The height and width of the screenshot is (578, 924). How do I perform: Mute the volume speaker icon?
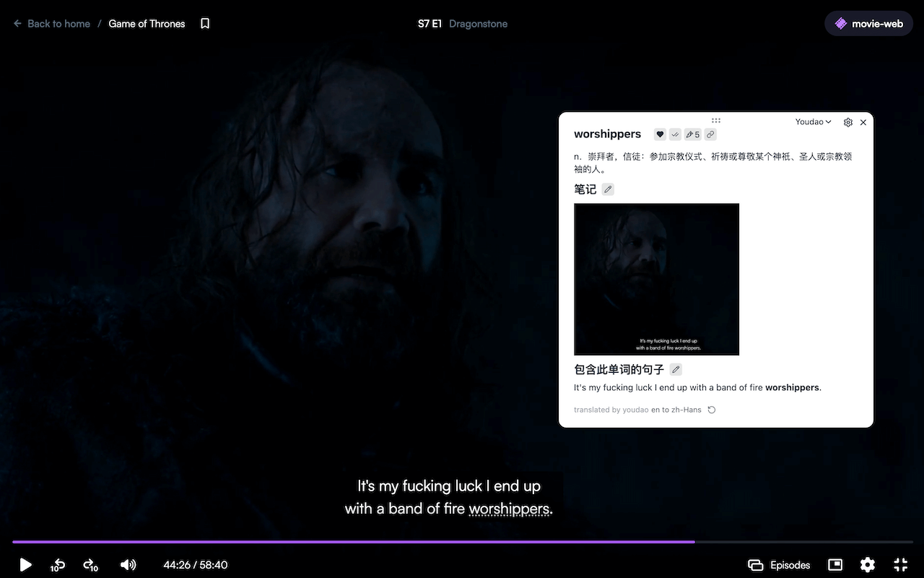(128, 565)
